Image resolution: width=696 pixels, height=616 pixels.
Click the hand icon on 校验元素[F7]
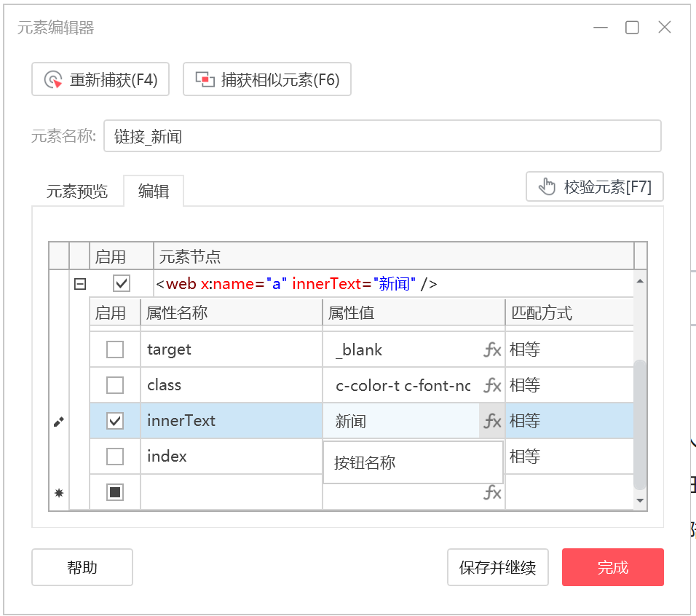tap(547, 186)
